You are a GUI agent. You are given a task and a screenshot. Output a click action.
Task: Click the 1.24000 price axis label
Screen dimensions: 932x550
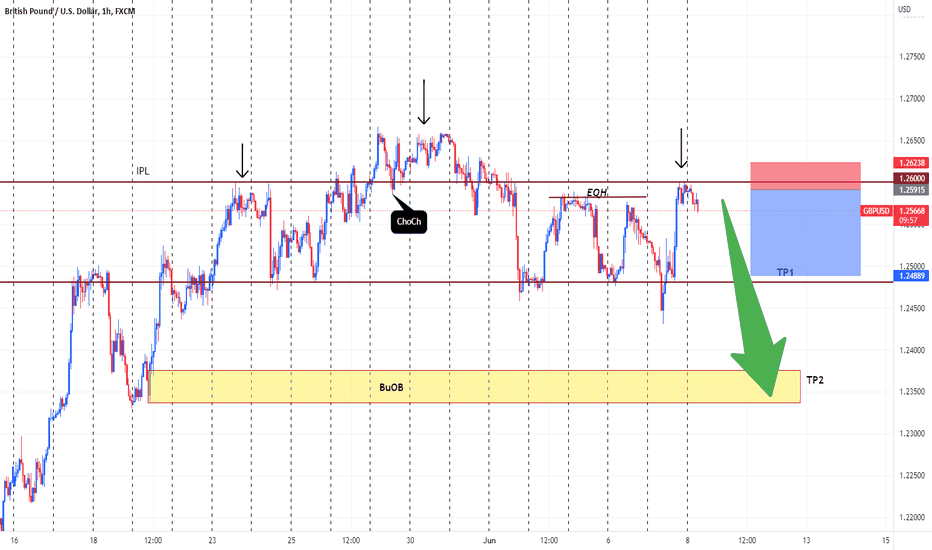(912, 350)
